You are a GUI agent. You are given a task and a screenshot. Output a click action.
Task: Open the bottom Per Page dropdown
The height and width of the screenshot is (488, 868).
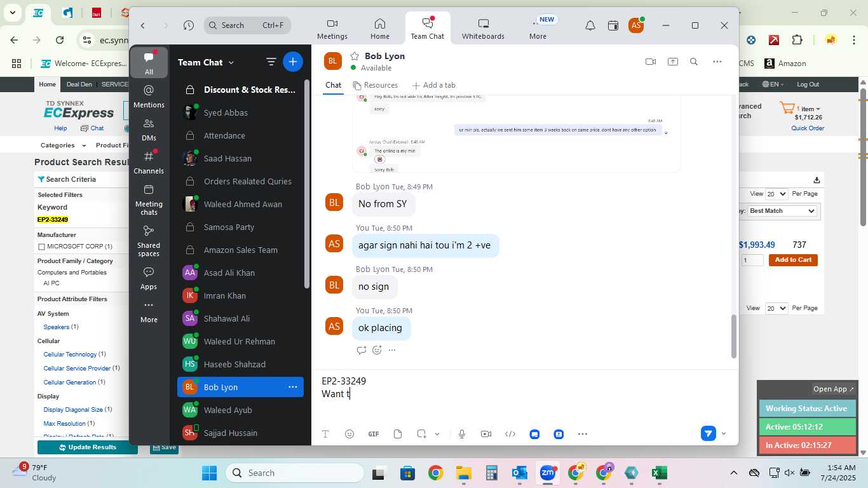pyautogui.click(x=776, y=308)
